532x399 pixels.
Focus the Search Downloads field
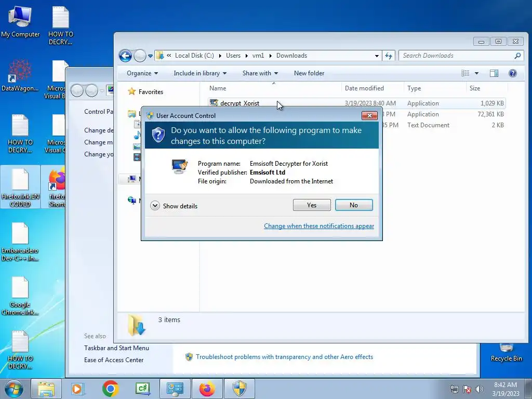click(461, 56)
